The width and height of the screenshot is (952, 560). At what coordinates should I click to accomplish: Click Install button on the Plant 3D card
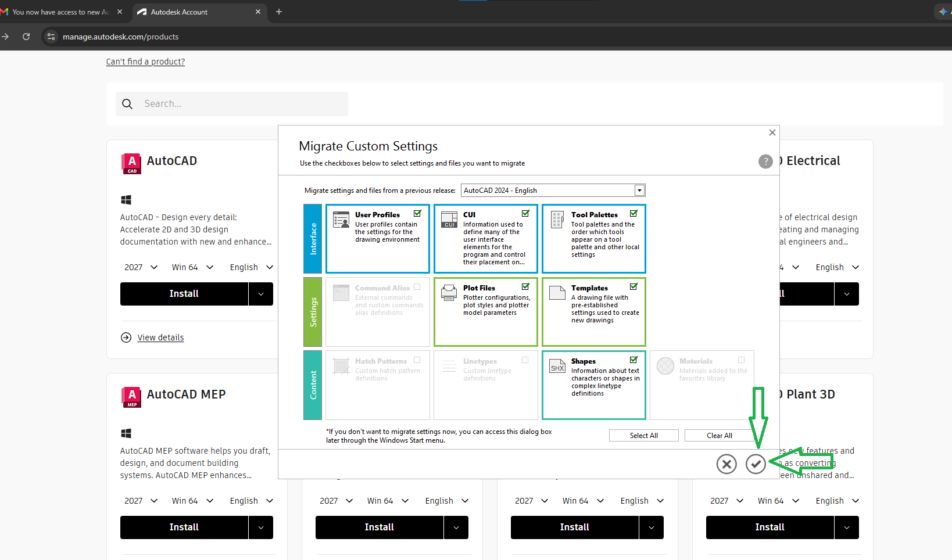(770, 527)
